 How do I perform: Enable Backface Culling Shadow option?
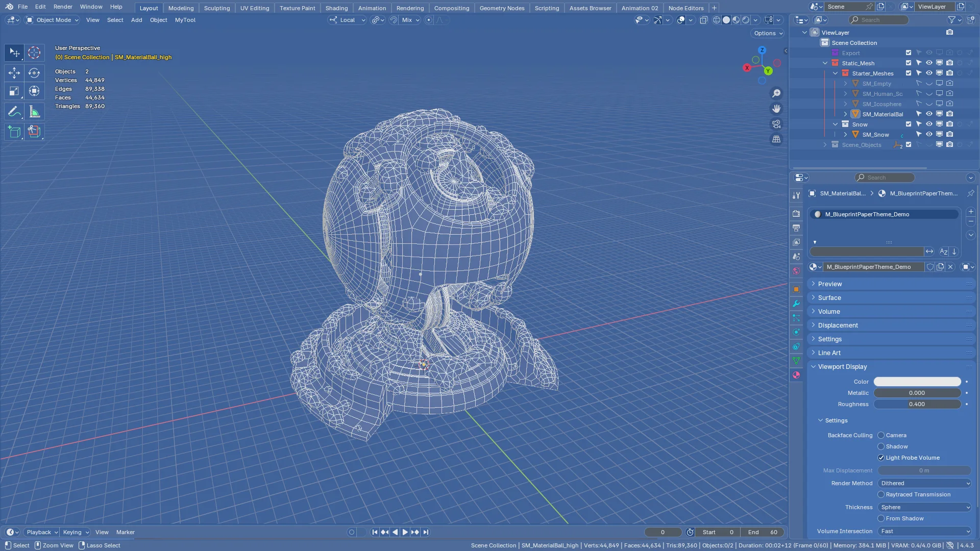tap(881, 446)
